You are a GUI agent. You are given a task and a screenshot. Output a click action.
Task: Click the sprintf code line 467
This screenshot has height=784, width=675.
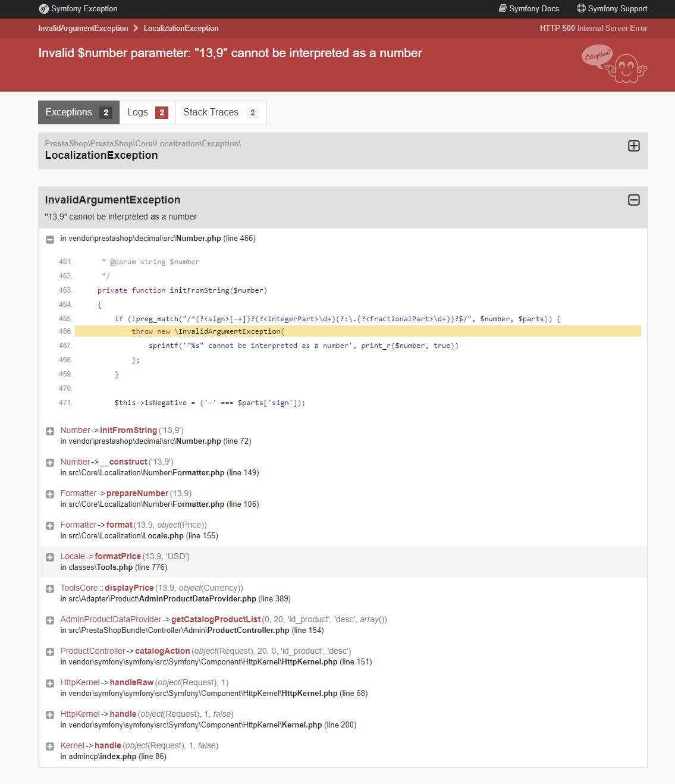[x=303, y=346]
